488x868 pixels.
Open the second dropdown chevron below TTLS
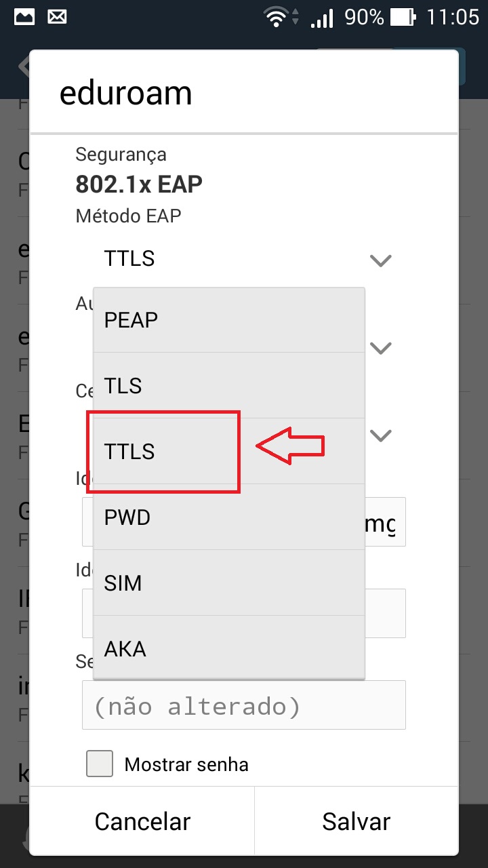click(382, 347)
